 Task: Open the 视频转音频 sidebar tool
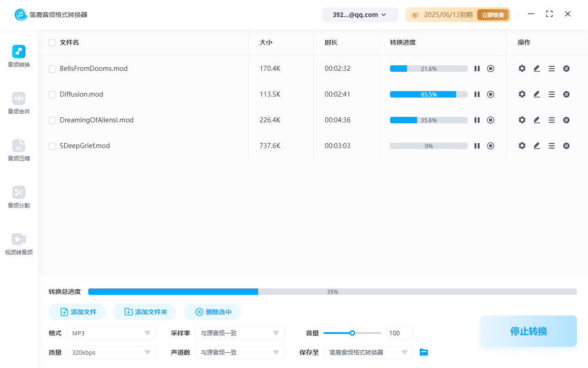19,244
